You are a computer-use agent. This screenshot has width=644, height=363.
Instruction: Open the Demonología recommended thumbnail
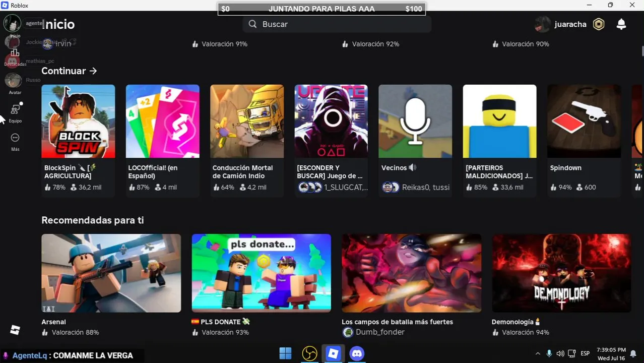561,273
